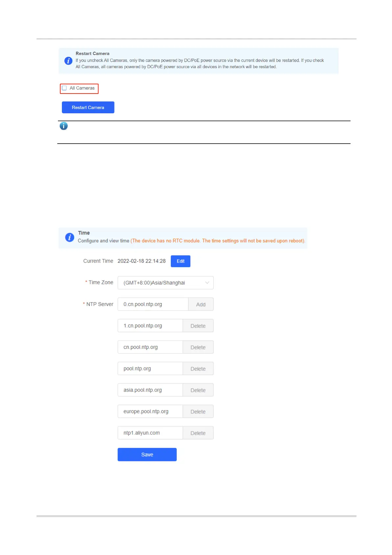Click into the ntp1.aliyun.com field

click(150, 433)
